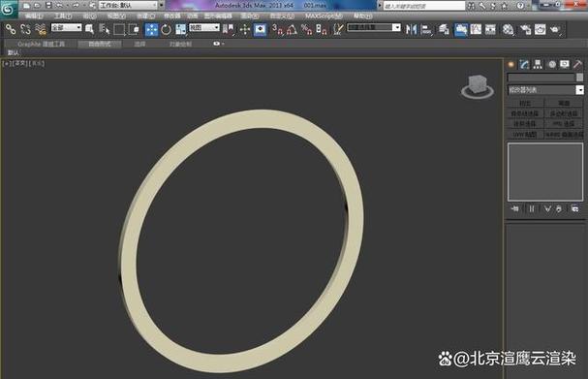This screenshot has height=379, width=588.
Task: Open the Named Selection Sets dropdown
Action: [x=374, y=27]
